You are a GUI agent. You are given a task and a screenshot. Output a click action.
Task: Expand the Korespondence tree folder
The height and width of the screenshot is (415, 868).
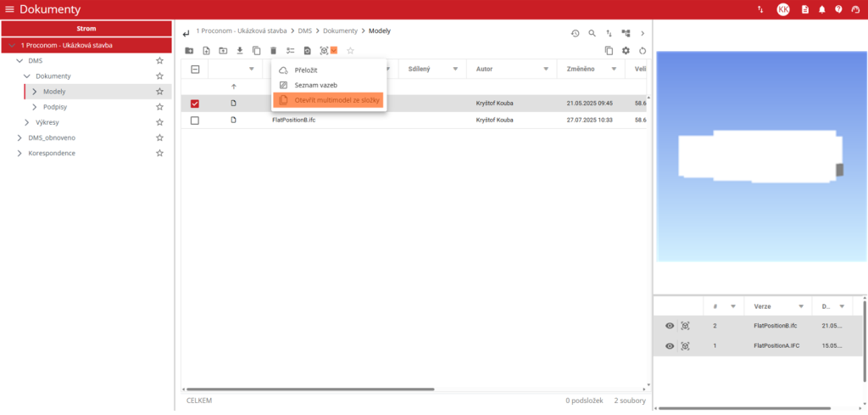tap(20, 153)
